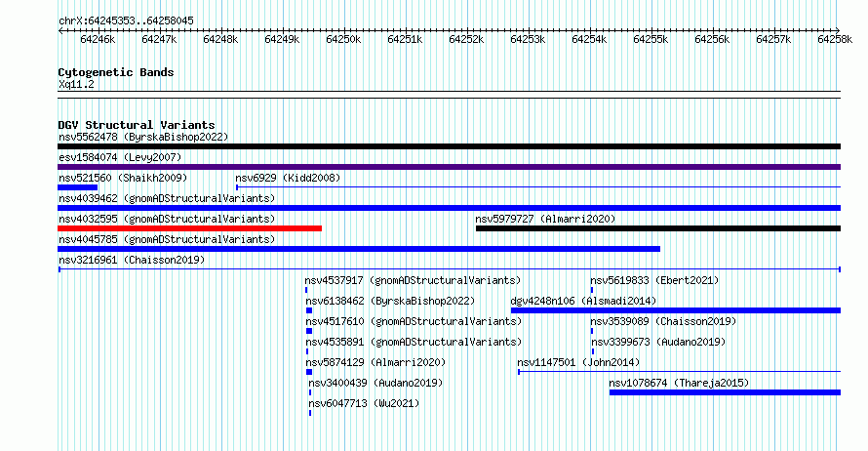Click the DGV Structural Variants track title
The width and height of the screenshot is (868, 451).
(137, 125)
